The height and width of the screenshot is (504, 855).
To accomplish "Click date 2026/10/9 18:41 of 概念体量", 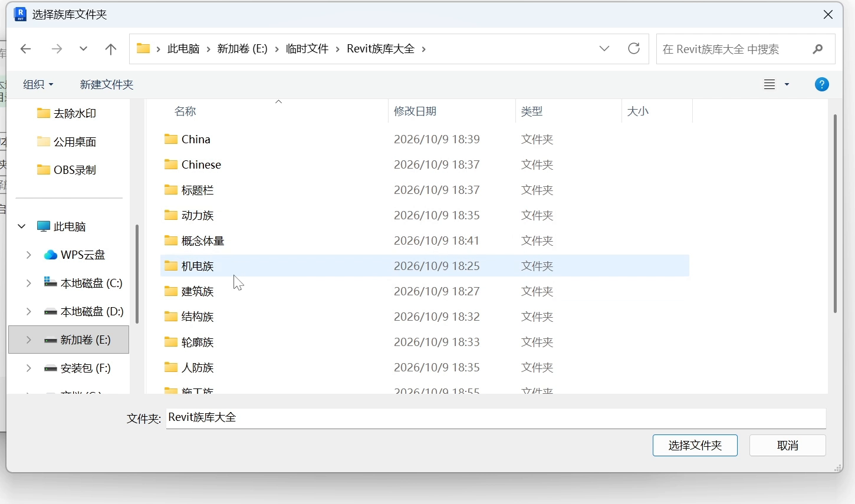I will [437, 241].
